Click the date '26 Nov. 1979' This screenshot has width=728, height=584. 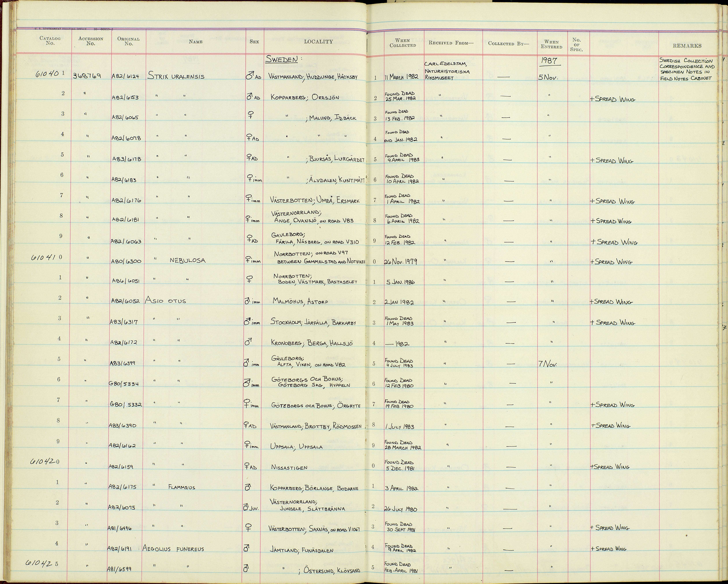pos(400,262)
